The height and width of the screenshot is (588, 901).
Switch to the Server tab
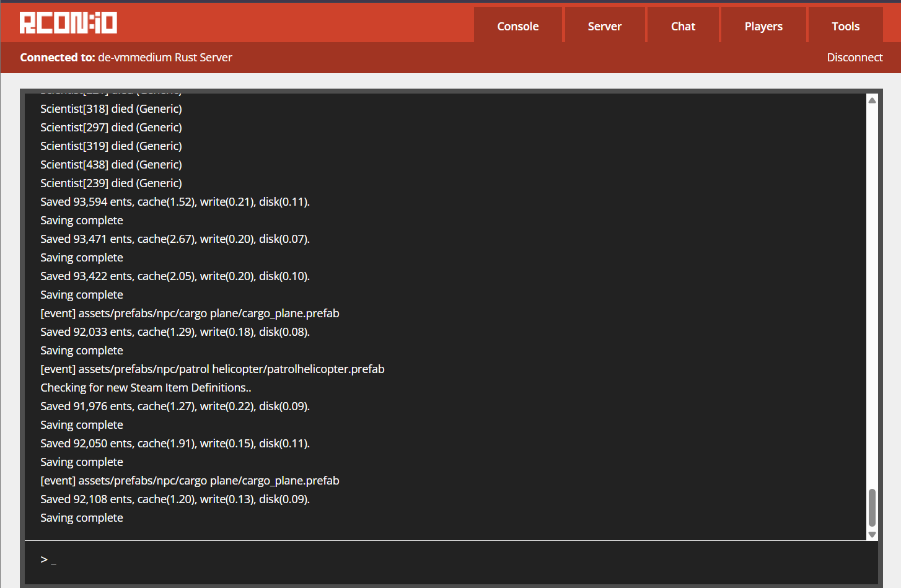click(604, 26)
